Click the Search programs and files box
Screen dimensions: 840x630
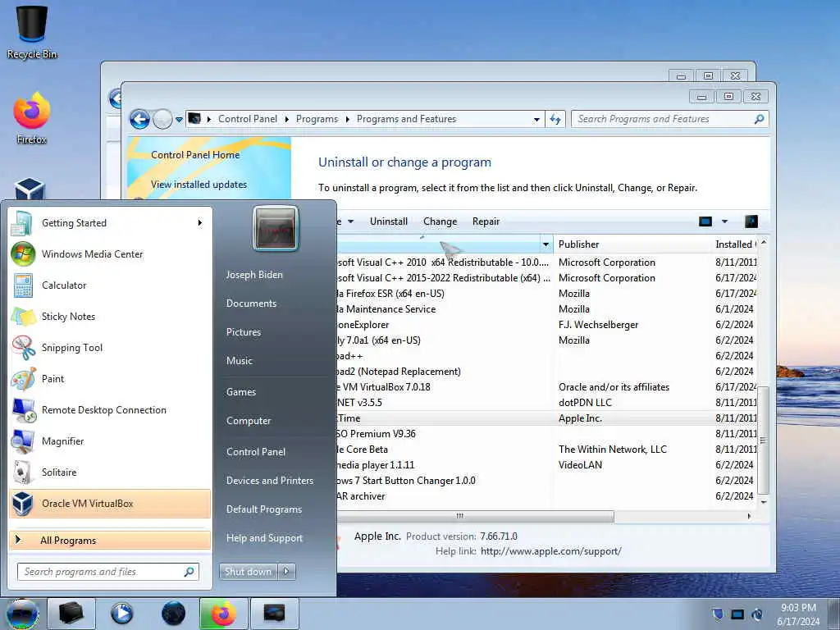click(108, 572)
